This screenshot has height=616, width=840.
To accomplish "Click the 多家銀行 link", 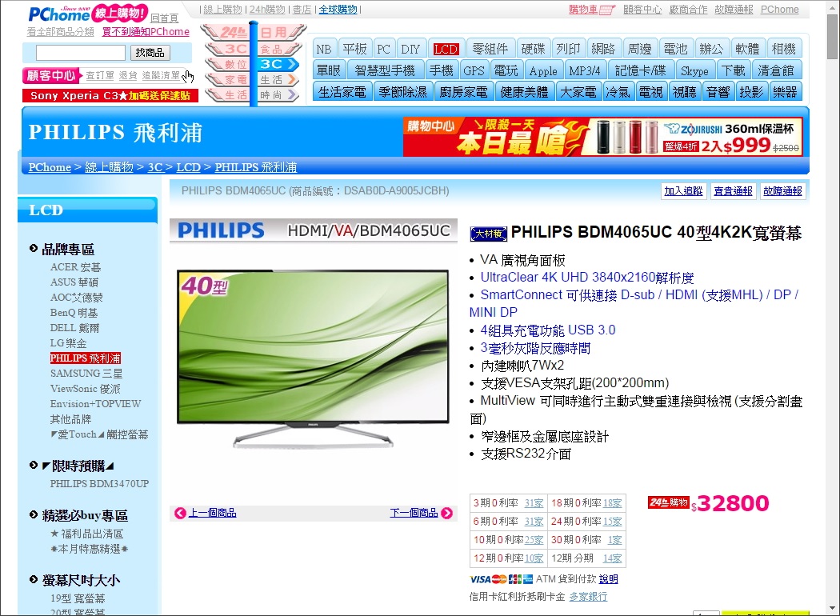I will [588, 597].
